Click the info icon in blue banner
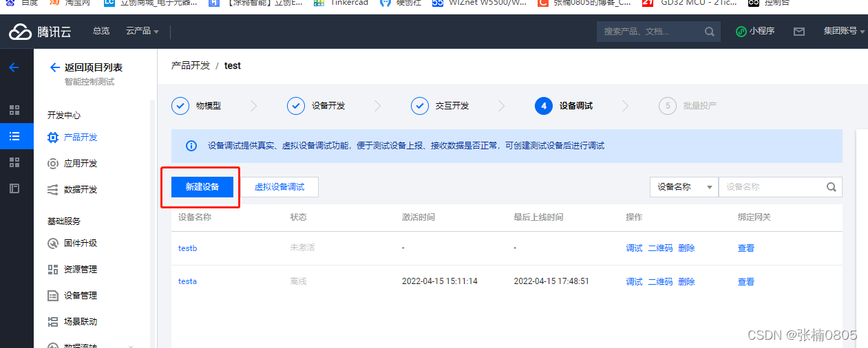868x348 pixels. tap(191, 146)
